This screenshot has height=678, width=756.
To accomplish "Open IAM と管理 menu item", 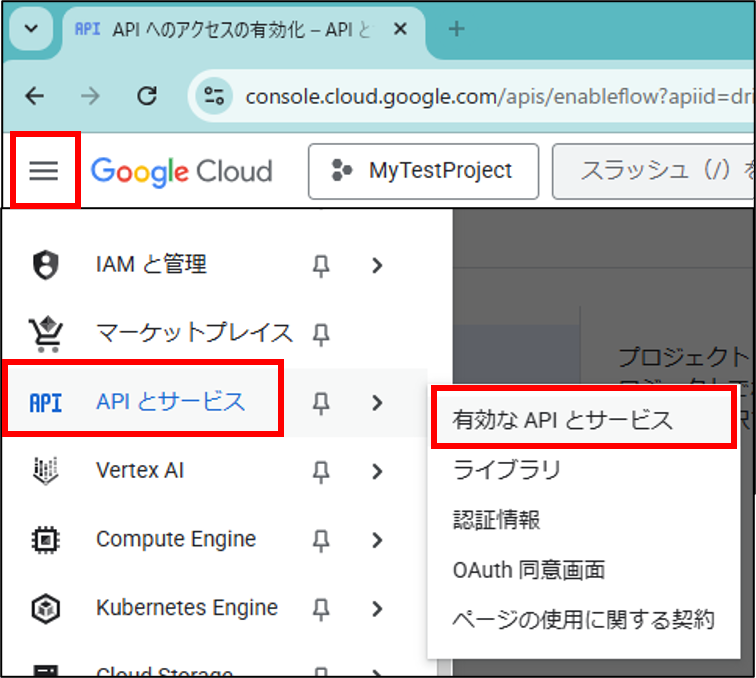I will coord(151,265).
